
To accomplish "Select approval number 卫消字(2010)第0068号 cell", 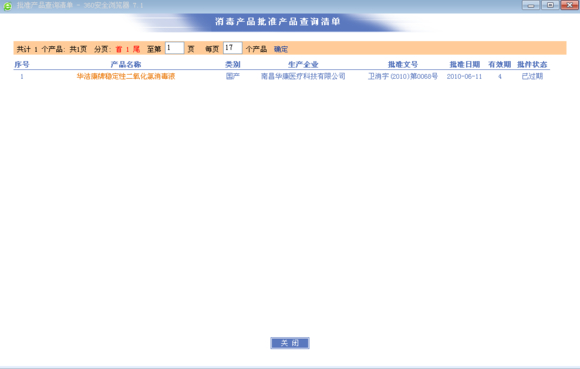I will pos(403,77).
